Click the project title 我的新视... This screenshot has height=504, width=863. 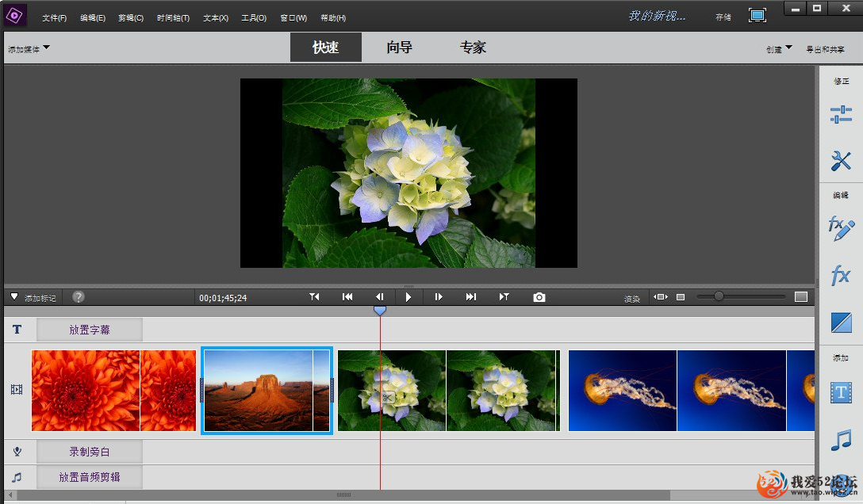(x=657, y=16)
